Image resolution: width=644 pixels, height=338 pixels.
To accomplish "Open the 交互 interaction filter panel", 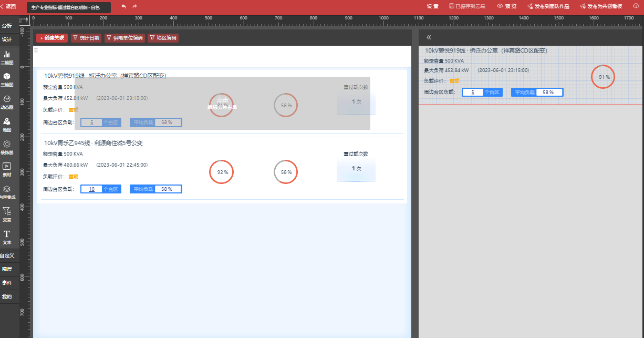I will [7, 214].
